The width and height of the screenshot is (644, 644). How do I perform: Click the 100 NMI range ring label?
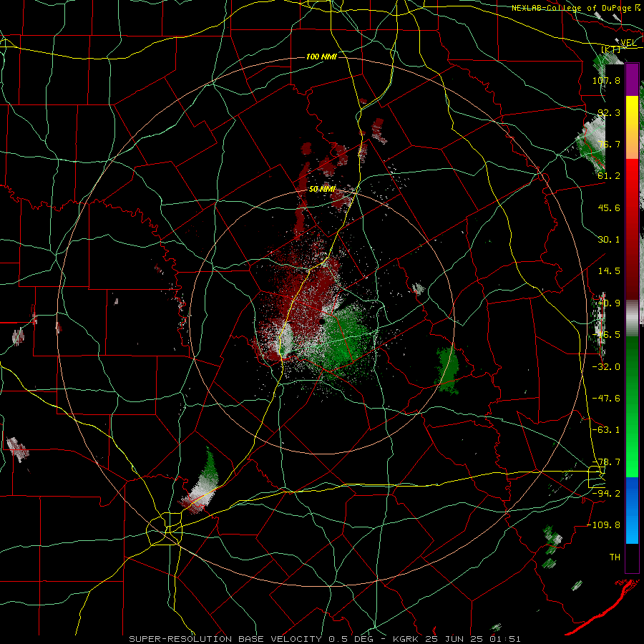click(321, 57)
